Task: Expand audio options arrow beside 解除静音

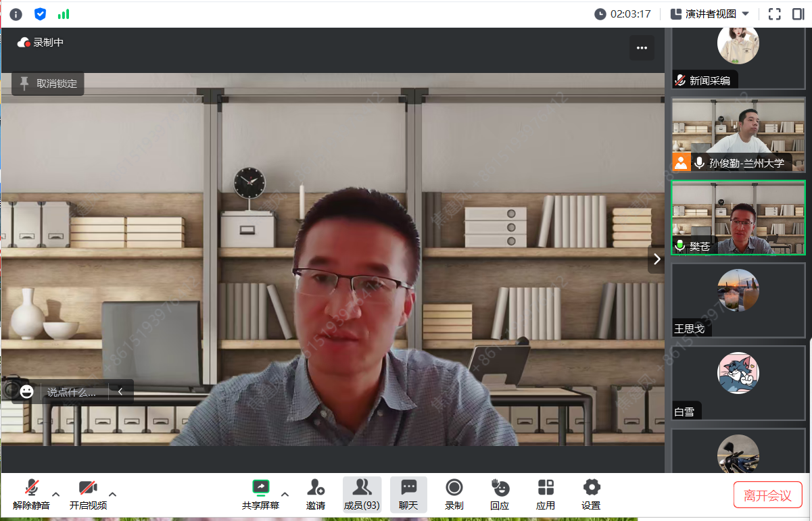Action: (56, 494)
